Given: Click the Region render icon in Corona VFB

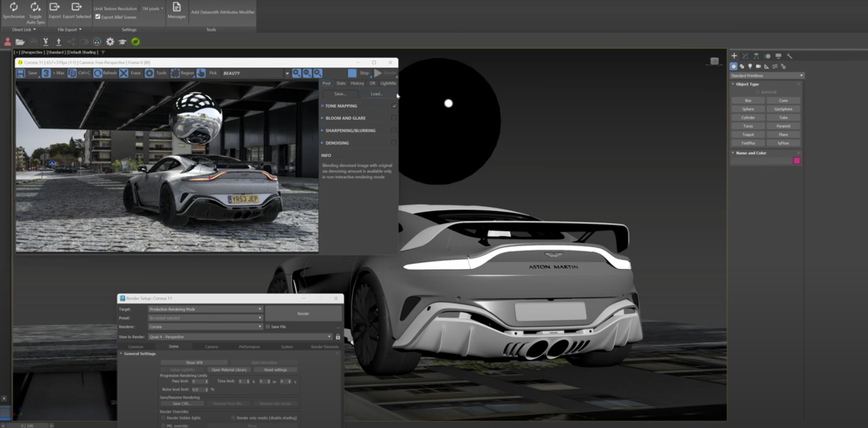Looking at the screenshot, I should [176, 73].
